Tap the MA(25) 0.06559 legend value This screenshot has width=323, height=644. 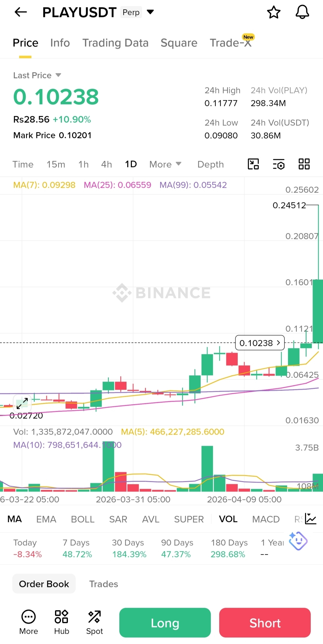[118, 185]
